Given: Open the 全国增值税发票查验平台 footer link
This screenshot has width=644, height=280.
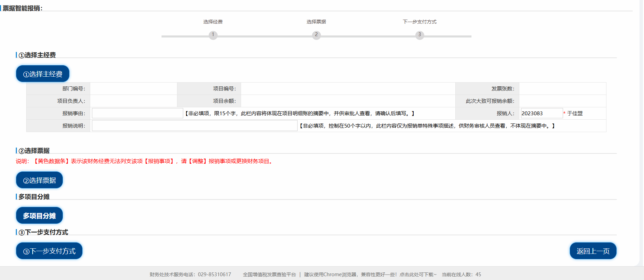Looking at the screenshot, I should 269,274.
